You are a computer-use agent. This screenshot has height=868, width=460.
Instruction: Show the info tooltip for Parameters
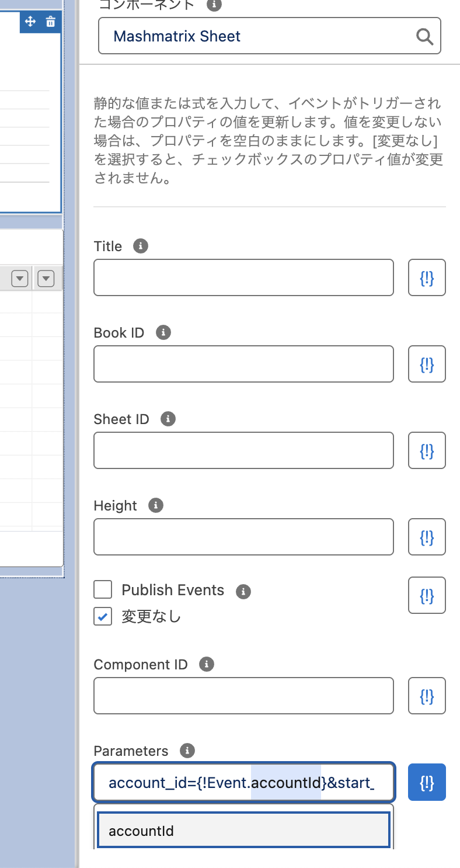tap(187, 751)
